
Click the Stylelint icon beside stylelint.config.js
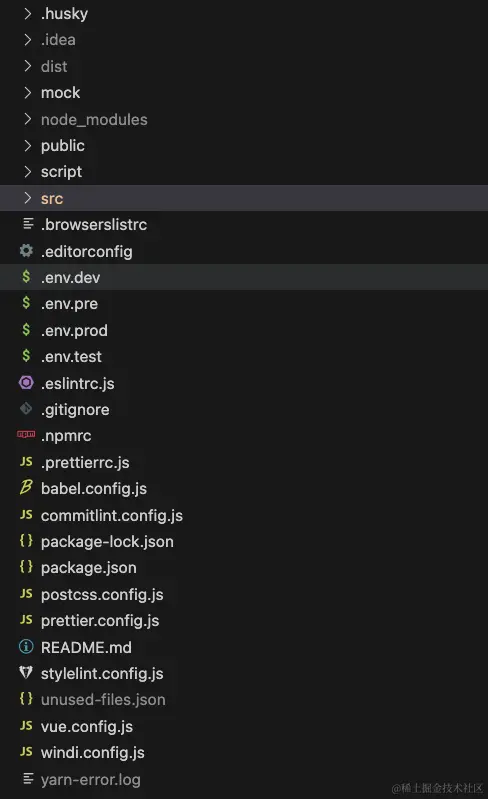[x=26, y=673]
